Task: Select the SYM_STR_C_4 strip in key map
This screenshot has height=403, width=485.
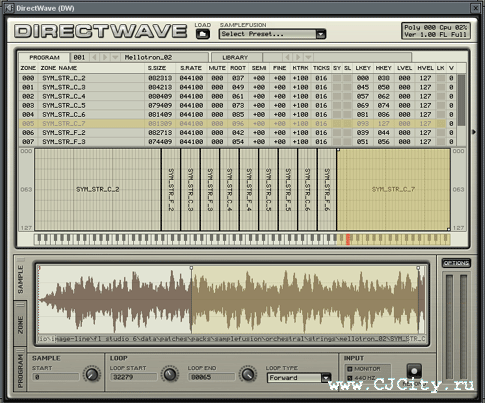Action: pos(229,189)
